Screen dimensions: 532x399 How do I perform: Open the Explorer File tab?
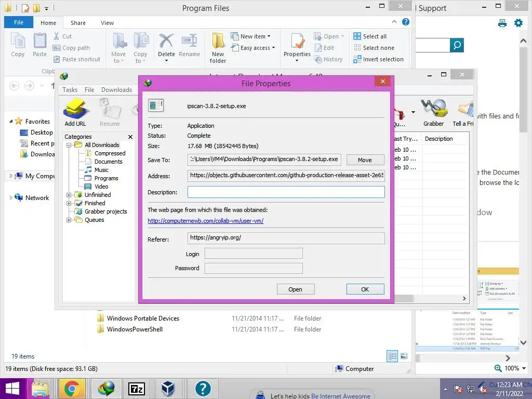click(x=19, y=22)
